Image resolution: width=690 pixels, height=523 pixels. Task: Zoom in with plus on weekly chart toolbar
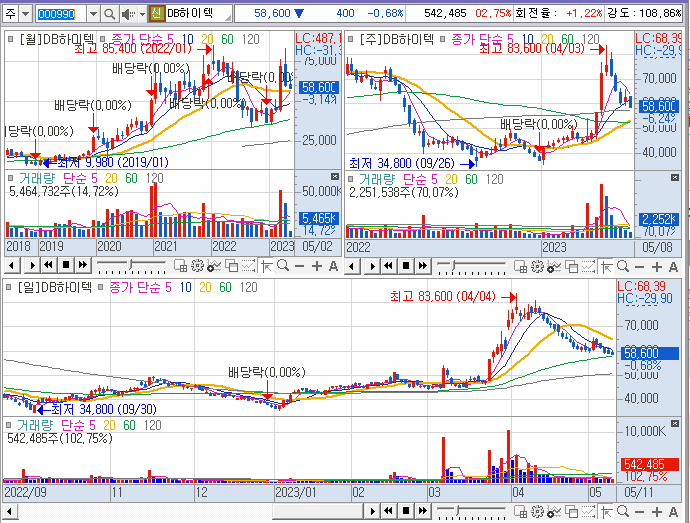click(x=657, y=267)
